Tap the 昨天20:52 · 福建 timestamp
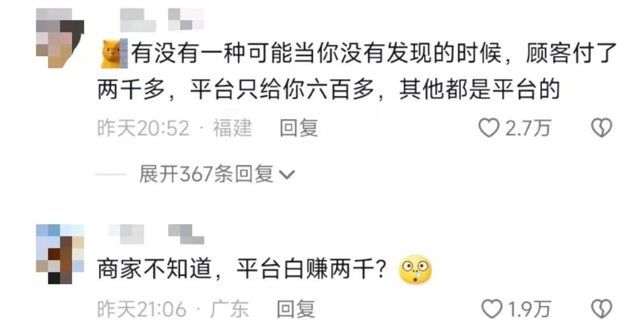Screen dimensions: 644x320 (175, 128)
